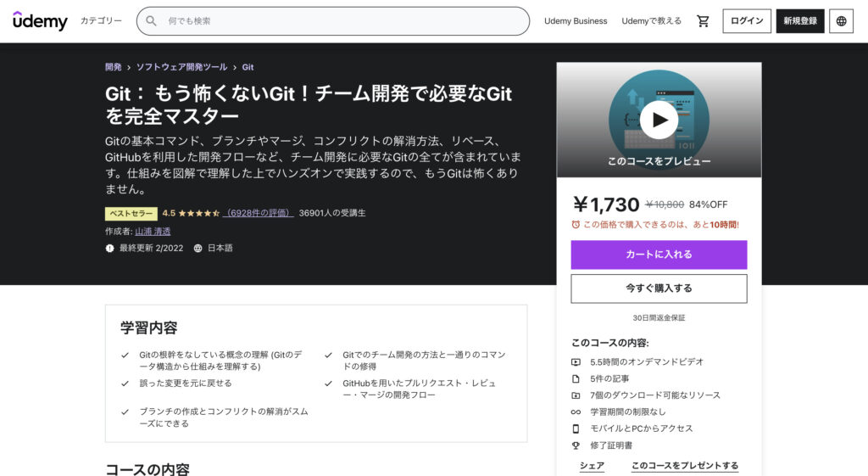
Task: Click the 新規登録 button
Action: tap(800, 21)
